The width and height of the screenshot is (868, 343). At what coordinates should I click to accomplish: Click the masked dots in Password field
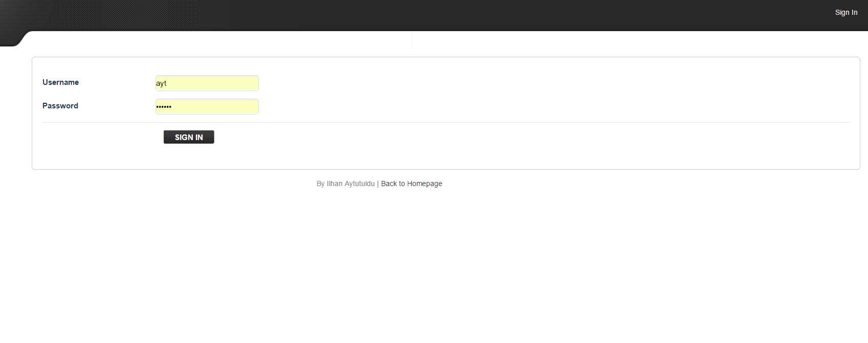click(164, 107)
